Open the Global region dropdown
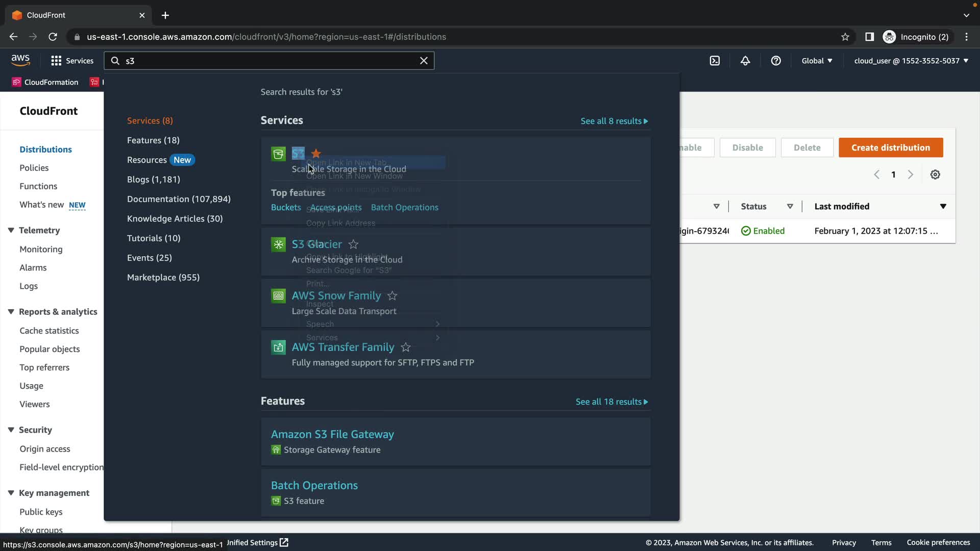 (817, 61)
